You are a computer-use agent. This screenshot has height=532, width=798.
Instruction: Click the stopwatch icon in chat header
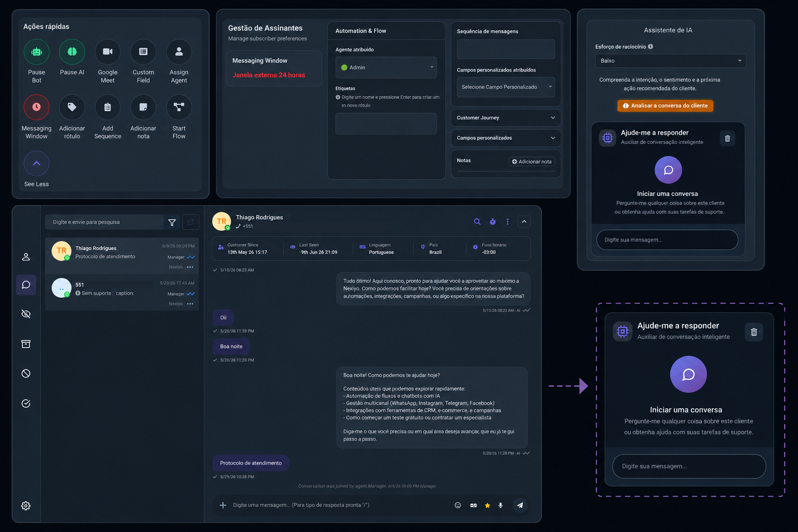pyautogui.click(x=493, y=222)
